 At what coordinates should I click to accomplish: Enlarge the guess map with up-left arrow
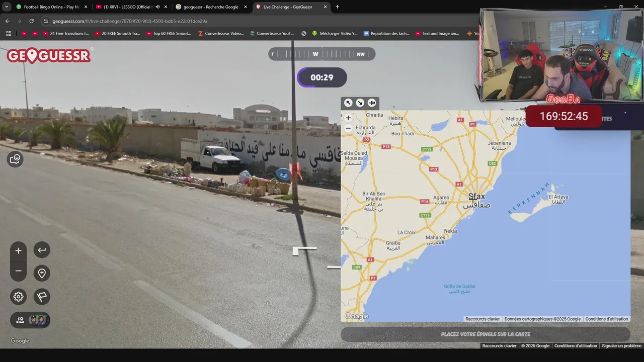(348, 103)
